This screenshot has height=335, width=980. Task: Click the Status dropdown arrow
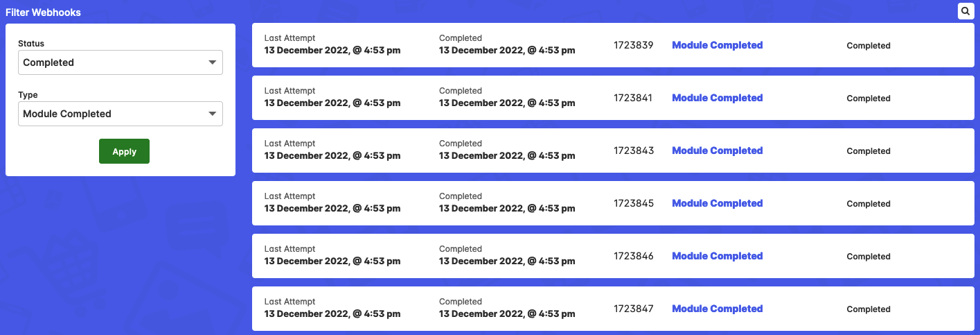[213, 62]
